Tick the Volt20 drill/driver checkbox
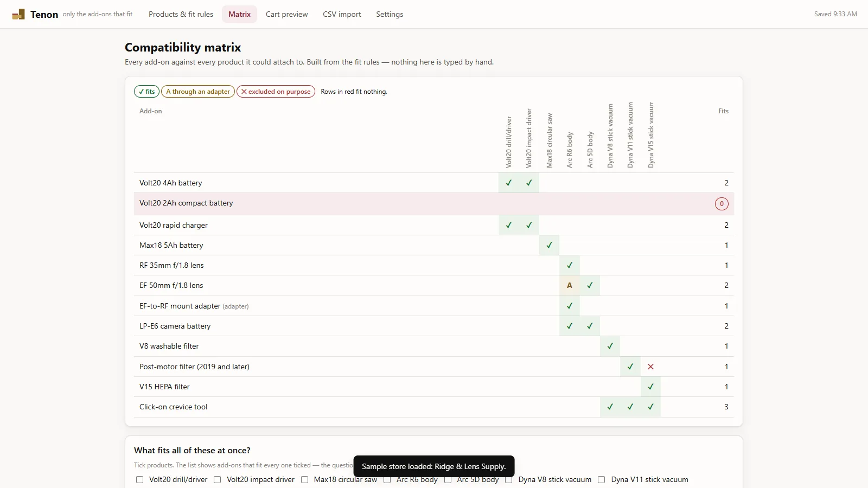868x488 pixels. pyautogui.click(x=140, y=480)
